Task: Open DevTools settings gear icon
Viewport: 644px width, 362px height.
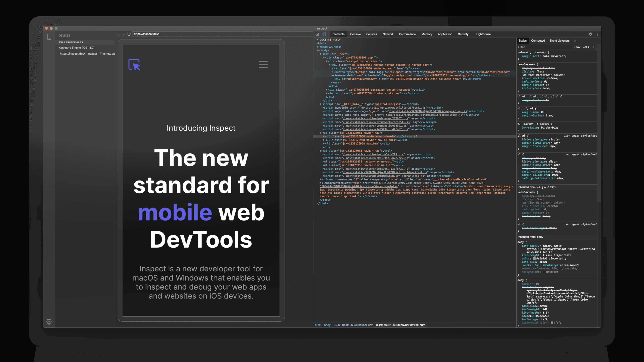Action: tap(590, 34)
